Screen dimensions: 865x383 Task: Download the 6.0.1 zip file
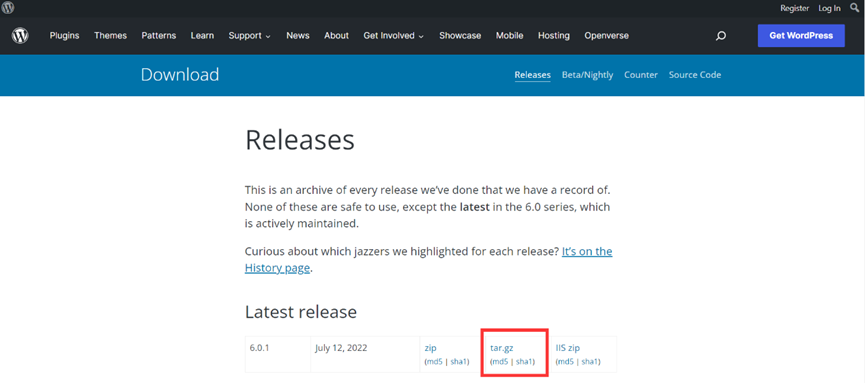430,348
